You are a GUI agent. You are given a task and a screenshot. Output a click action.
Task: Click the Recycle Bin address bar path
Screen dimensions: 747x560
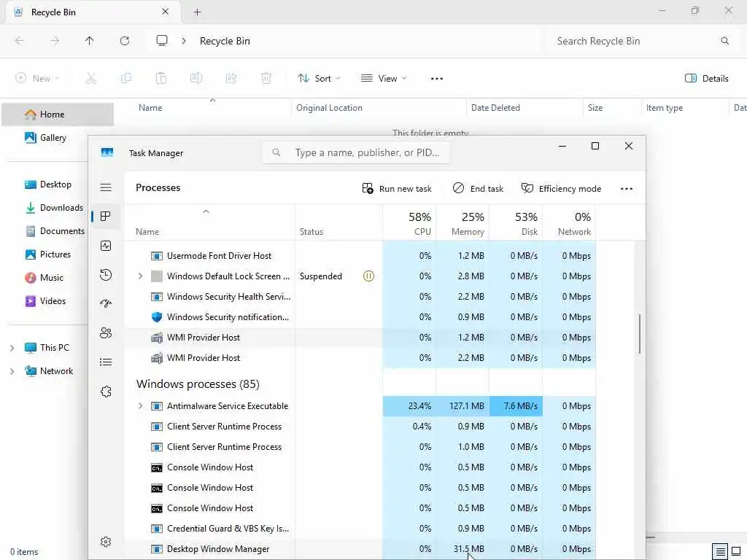point(225,41)
